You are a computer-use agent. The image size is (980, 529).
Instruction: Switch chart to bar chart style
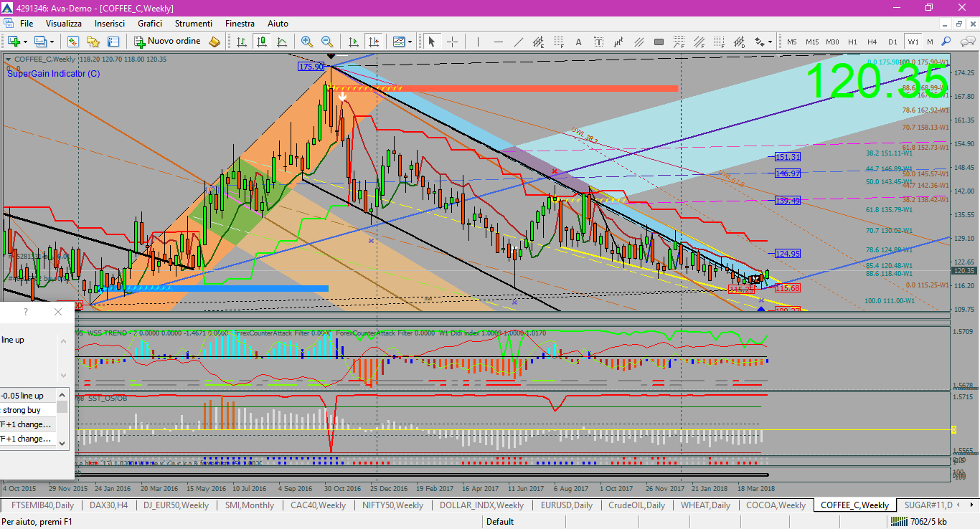pos(242,42)
